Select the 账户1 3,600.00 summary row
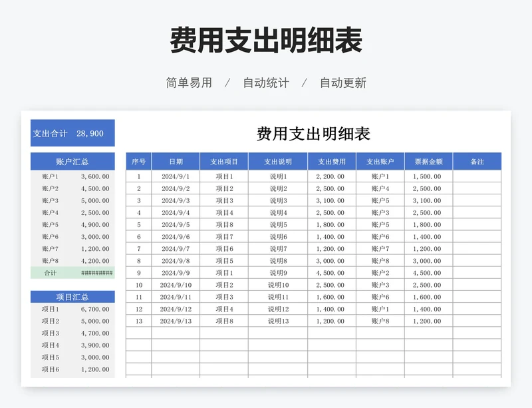Screen dimensions: 532x408 72,176
